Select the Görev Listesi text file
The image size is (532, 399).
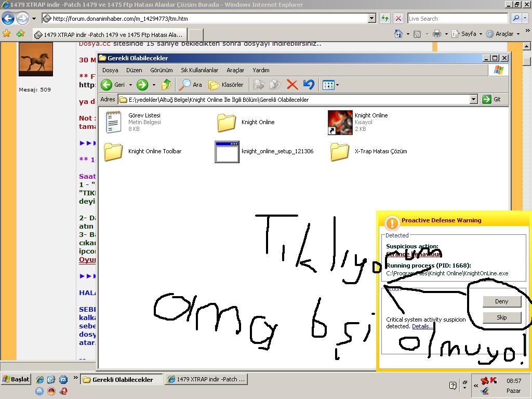click(x=134, y=122)
